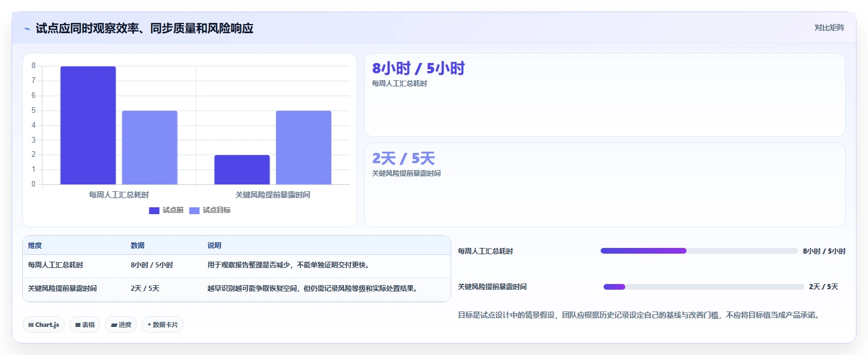Click the 关键风险提前暴露时间 progress bar
This screenshot has width=868, height=355.
click(x=704, y=287)
